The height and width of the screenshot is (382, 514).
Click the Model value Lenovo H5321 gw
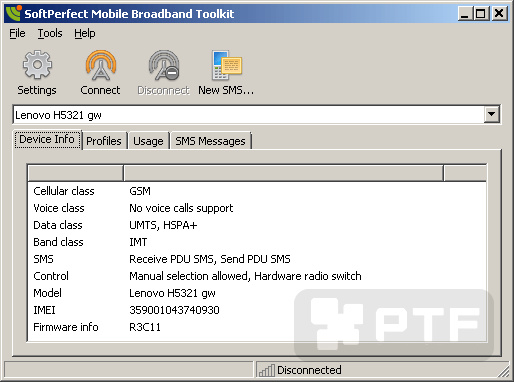172,293
